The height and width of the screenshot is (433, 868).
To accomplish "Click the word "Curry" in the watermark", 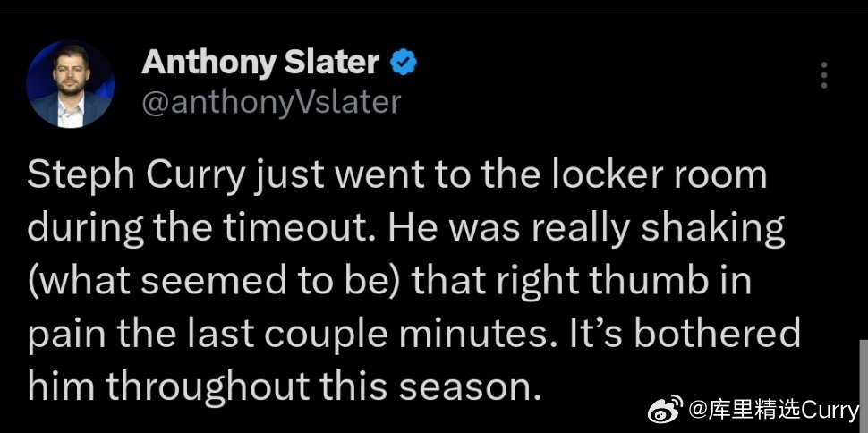I will [830, 411].
